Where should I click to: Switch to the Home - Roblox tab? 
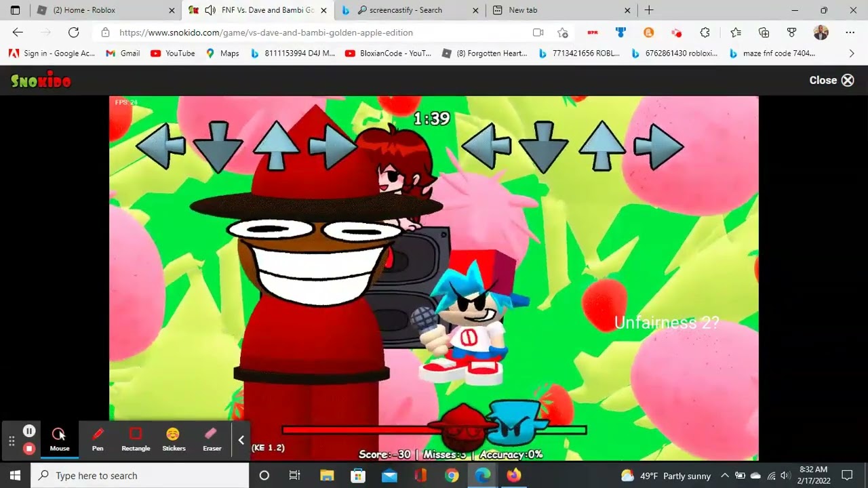click(x=106, y=10)
